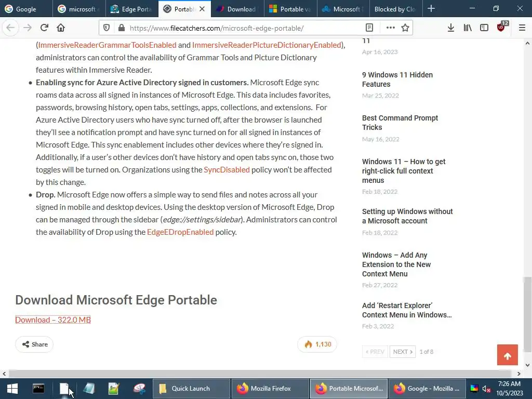Click the flame 1,130 popularity button

point(317,344)
